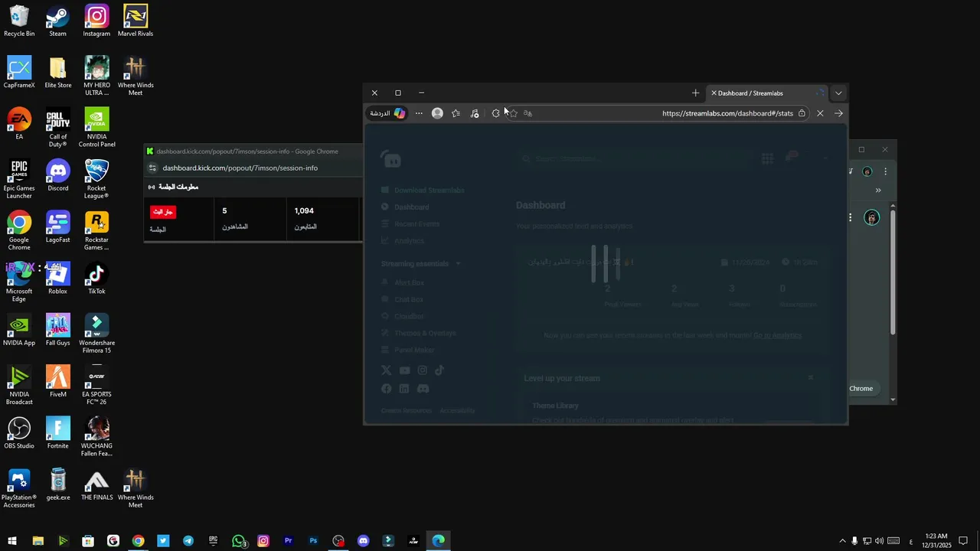The width and height of the screenshot is (980, 551).
Task: Open Wondershare Filmora 15 shortcut
Action: (96, 333)
